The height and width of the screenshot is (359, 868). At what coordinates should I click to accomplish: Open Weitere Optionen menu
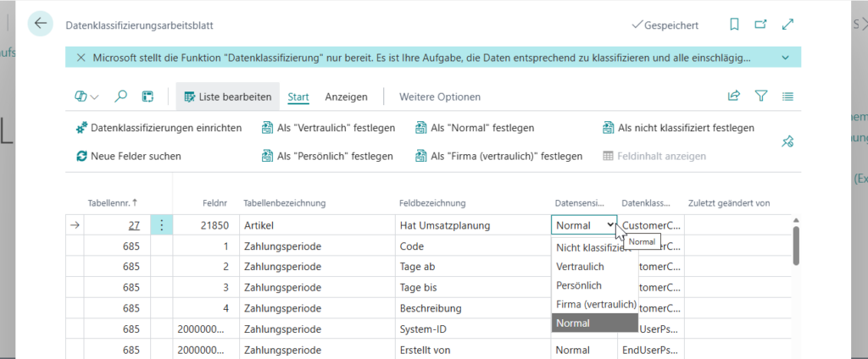[440, 97]
